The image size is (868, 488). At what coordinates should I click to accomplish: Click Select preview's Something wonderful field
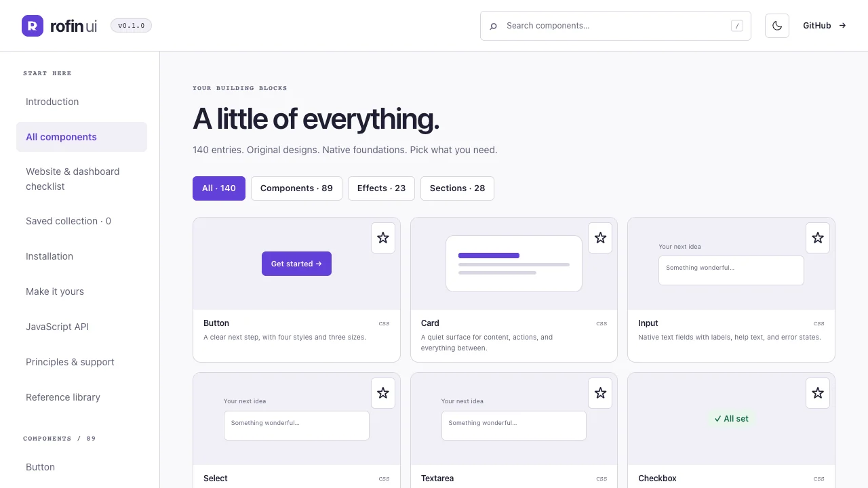click(x=296, y=426)
